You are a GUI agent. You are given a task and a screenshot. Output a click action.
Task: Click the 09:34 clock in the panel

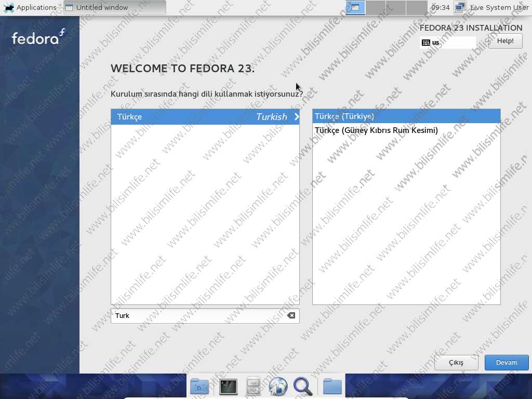click(441, 7)
